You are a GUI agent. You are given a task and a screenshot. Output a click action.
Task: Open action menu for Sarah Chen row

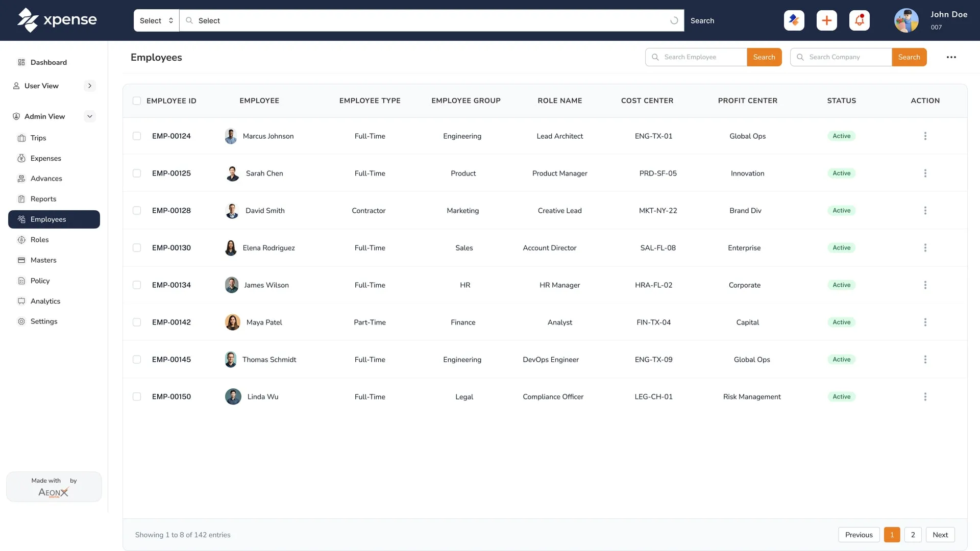(x=925, y=173)
